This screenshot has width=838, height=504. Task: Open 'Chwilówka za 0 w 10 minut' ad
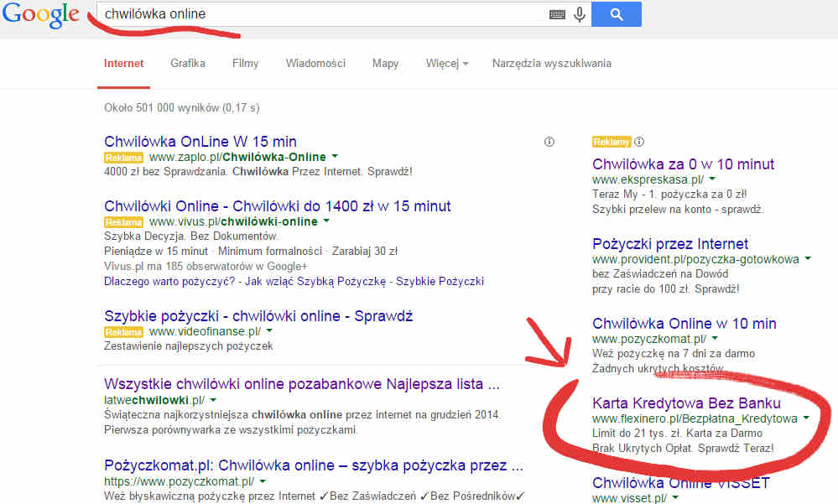[683, 164]
